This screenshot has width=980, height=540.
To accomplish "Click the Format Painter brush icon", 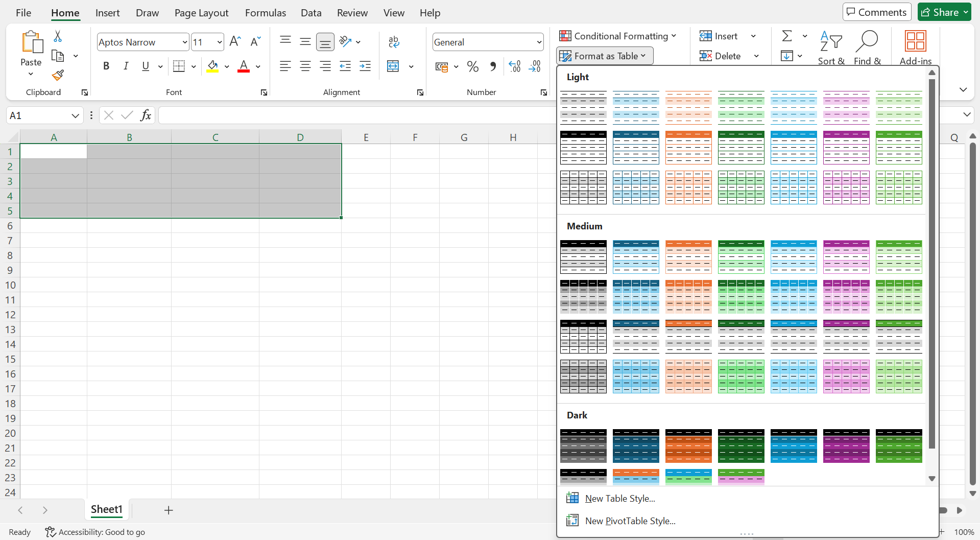I will (x=58, y=76).
